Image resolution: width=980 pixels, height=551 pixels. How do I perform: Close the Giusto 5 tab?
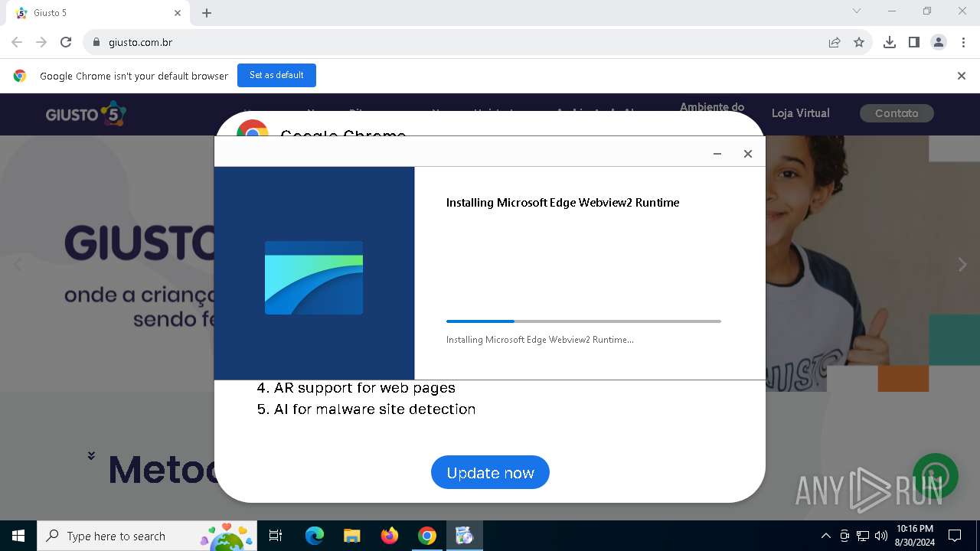point(178,13)
